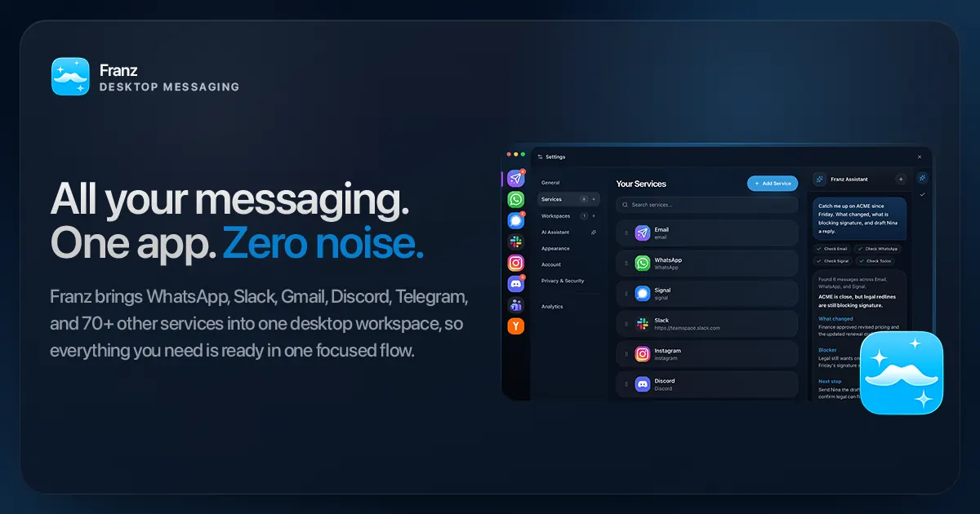Image resolution: width=980 pixels, height=514 pixels.
Task: Select the Check Signal chip
Action: click(x=833, y=261)
